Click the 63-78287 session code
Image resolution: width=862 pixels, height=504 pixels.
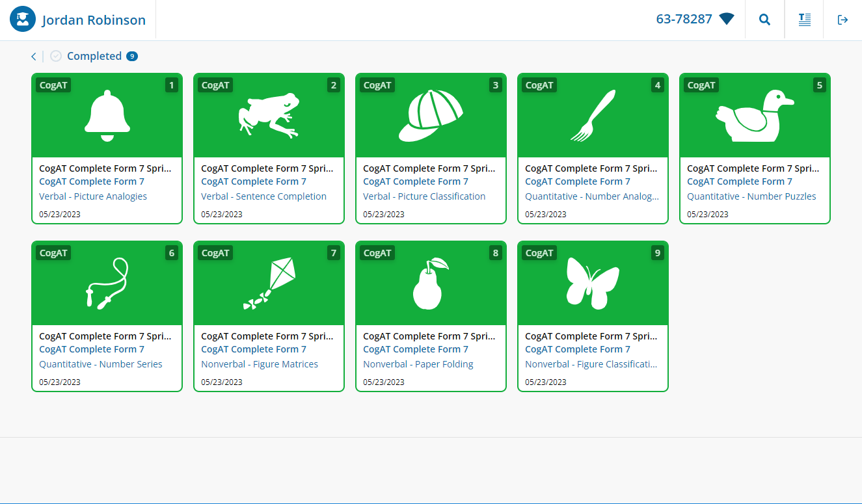tap(684, 20)
